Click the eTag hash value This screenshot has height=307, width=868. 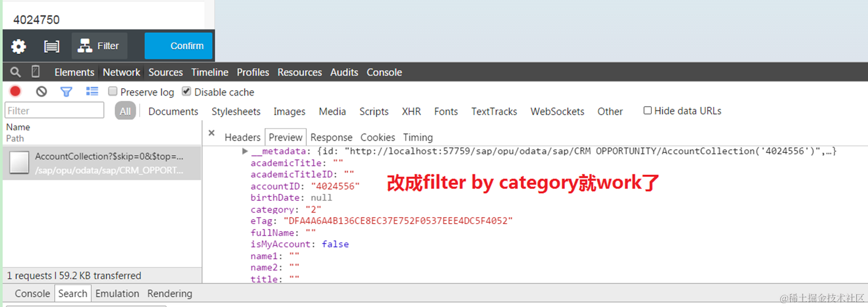click(x=398, y=220)
